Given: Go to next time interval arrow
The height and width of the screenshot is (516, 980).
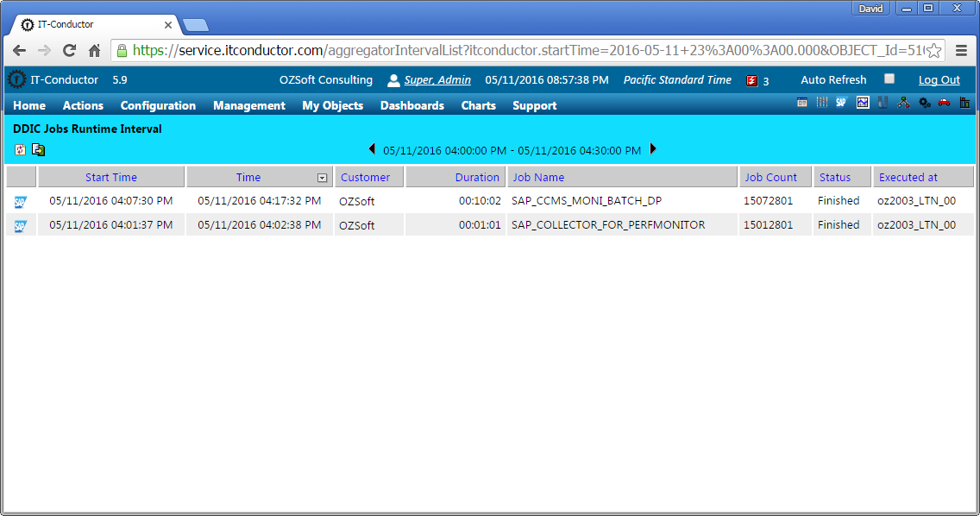Looking at the screenshot, I should pyautogui.click(x=653, y=149).
